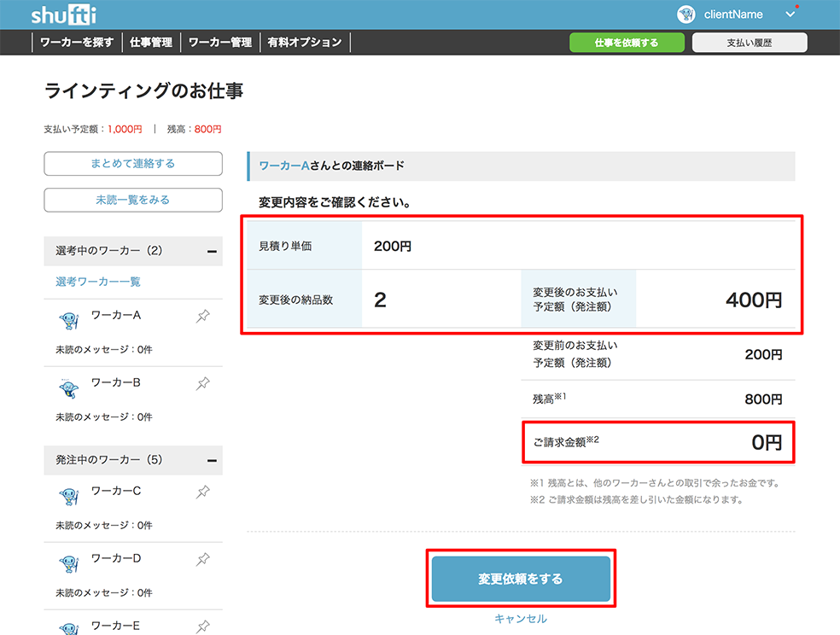The image size is (840, 635).
Task: Open the 仕事管理 menu
Action: tap(151, 43)
